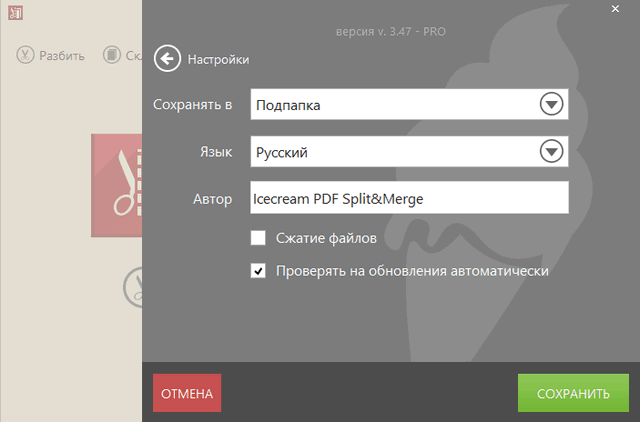Uncheck Проверять на обновления автоматически checkbox
This screenshot has width=640, height=422.
[258, 271]
